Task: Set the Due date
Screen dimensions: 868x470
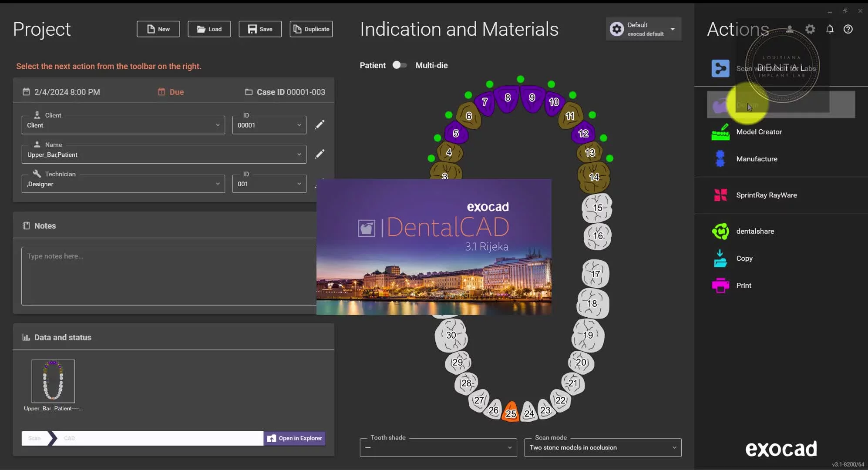Action: (x=171, y=92)
